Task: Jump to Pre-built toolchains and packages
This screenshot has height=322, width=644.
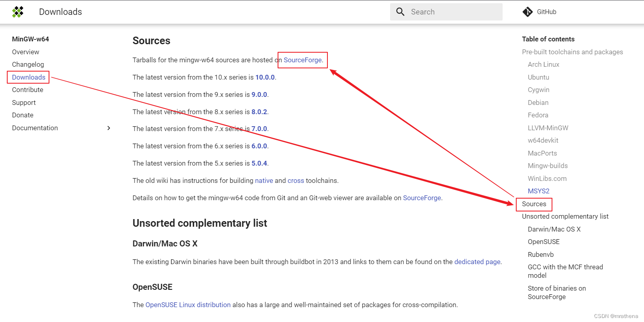Action: [572, 52]
